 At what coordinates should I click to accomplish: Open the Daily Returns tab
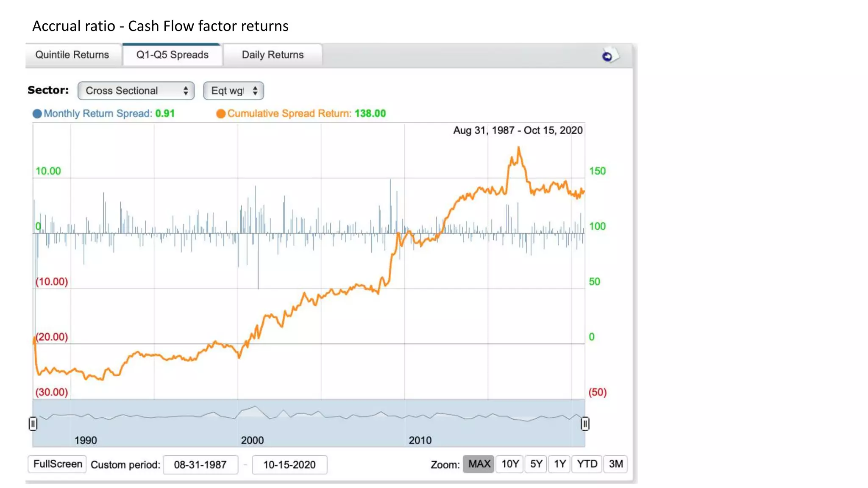273,55
